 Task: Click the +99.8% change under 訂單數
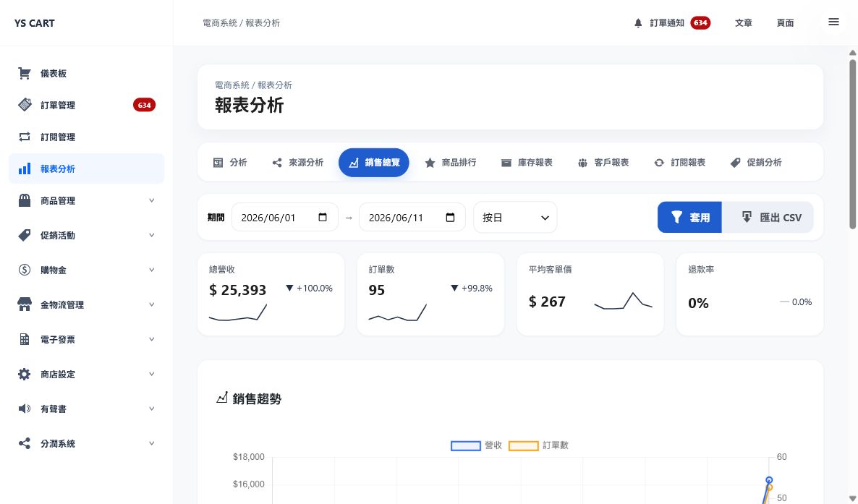point(472,289)
